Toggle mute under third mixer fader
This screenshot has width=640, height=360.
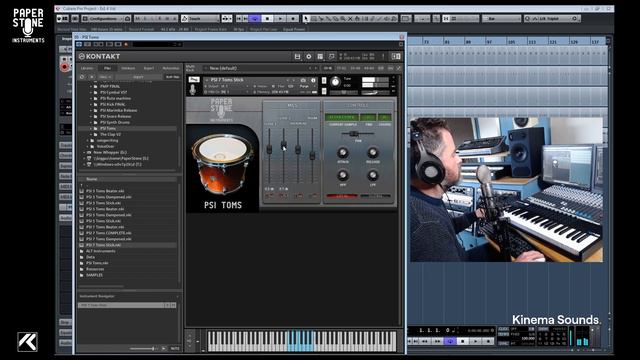point(299,196)
